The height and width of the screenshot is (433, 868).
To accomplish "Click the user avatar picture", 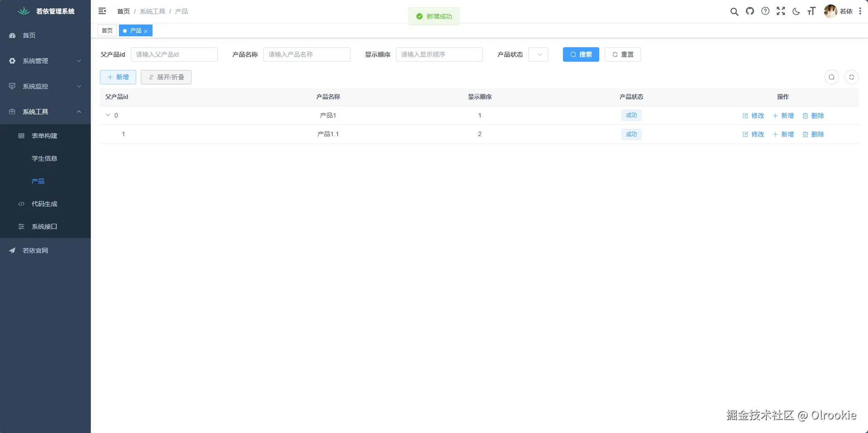I will [830, 11].
